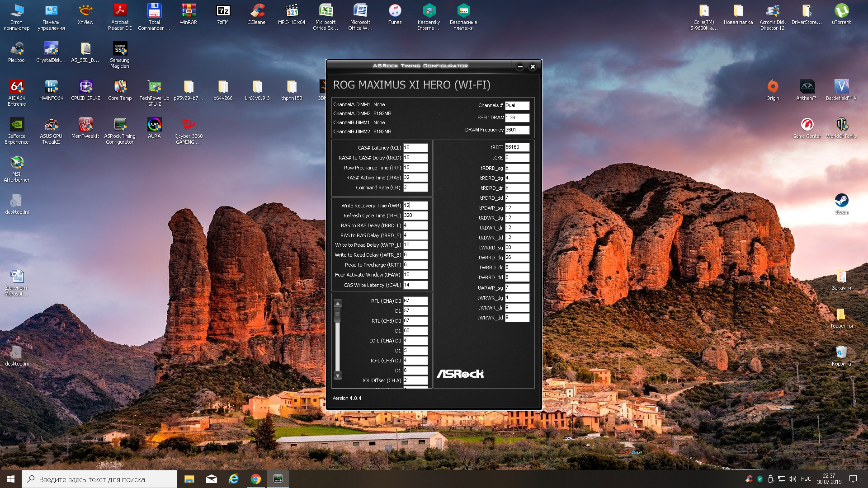Screen dimensions: 868x488
Task: Minimize the ASRock Timing Configurator window
Action: pyautogui.click(x=520, y=67)
